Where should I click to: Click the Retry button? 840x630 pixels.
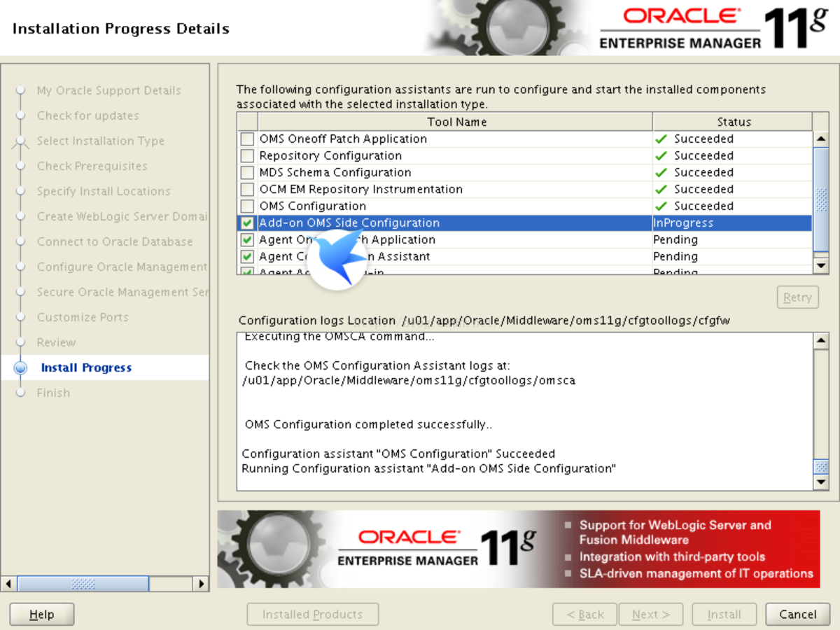(x=797, y=297)
